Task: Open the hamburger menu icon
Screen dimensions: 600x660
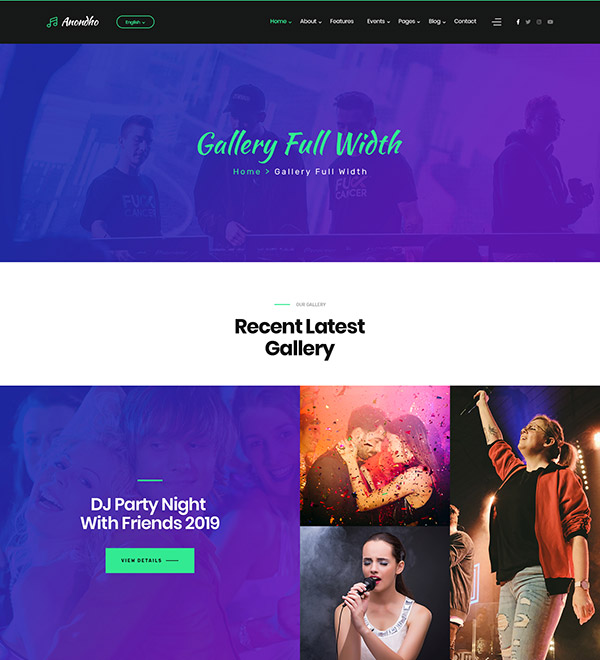Action: pos(497,22)
